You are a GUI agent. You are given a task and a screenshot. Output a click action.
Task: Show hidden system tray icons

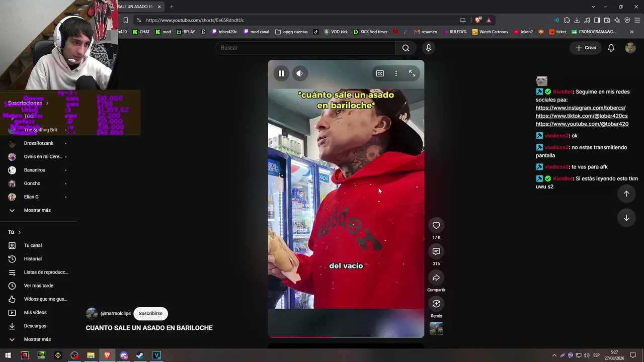click(554, 355)
